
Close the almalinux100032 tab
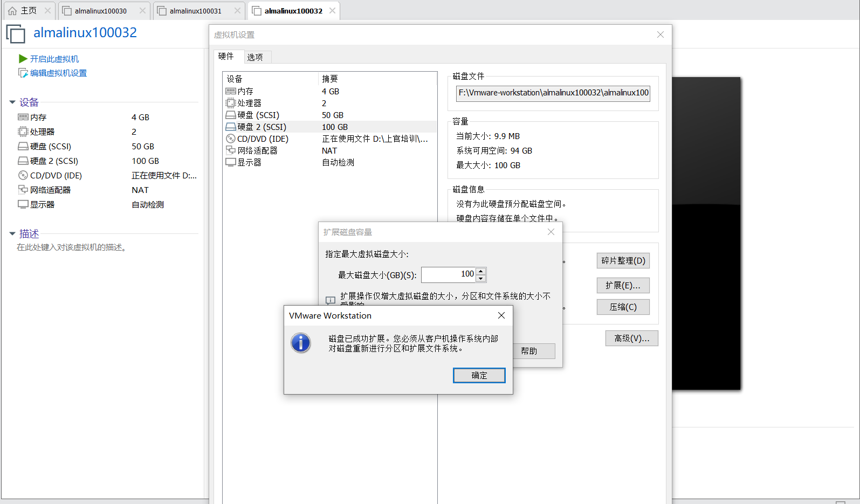[332, 11]
